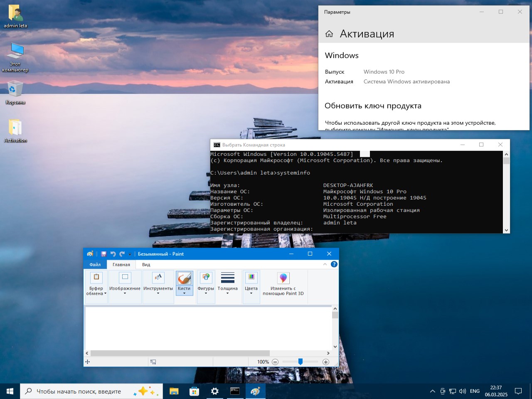Open the Инструменты tools icon in Paint
Viewport: 532px width, 399px height.
pyautogui.click(x=158, y=278)
